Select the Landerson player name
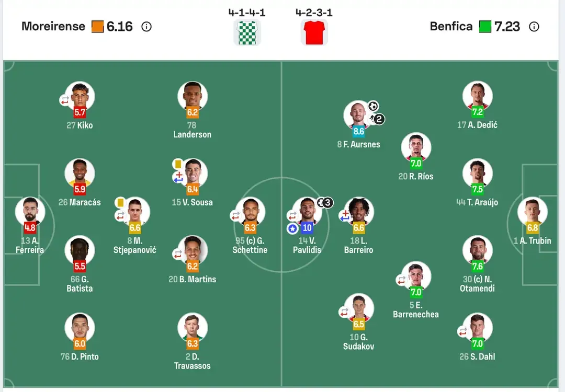Screen dimensions: 565x392 pyautogui.click(x=192, y=134)
